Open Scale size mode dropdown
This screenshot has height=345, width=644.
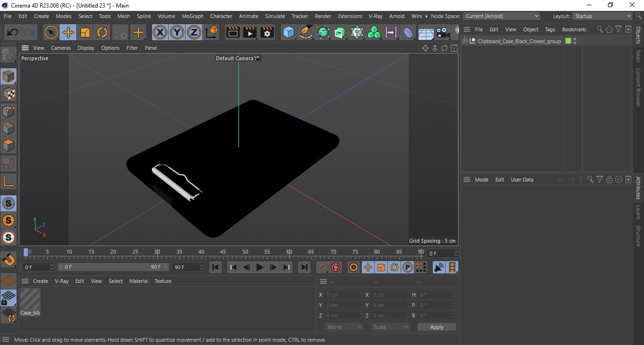[390, 327]
